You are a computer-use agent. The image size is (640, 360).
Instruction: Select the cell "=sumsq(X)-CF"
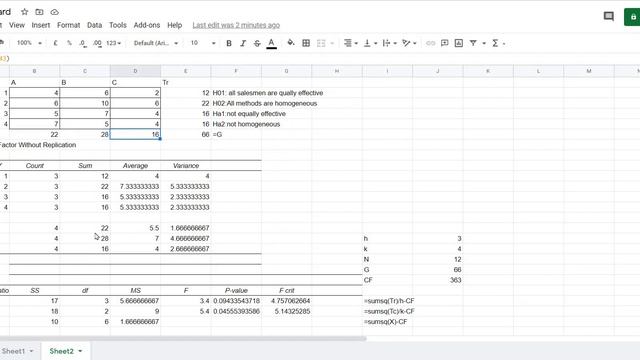click(385, 322)
